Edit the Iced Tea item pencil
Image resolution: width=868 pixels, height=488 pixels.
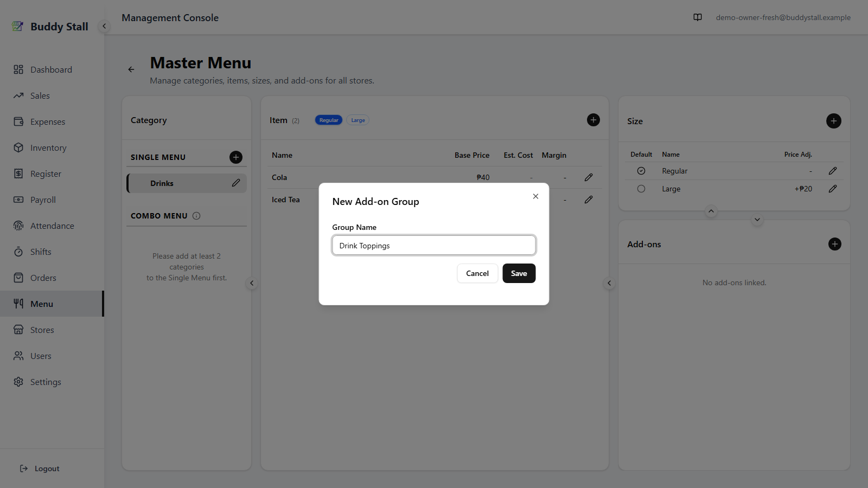pos(589,200)
